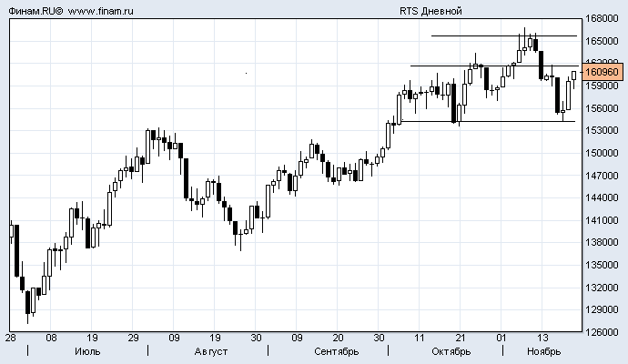
Task: Click the date label 13 on time axis
Action: pos(542,338)
